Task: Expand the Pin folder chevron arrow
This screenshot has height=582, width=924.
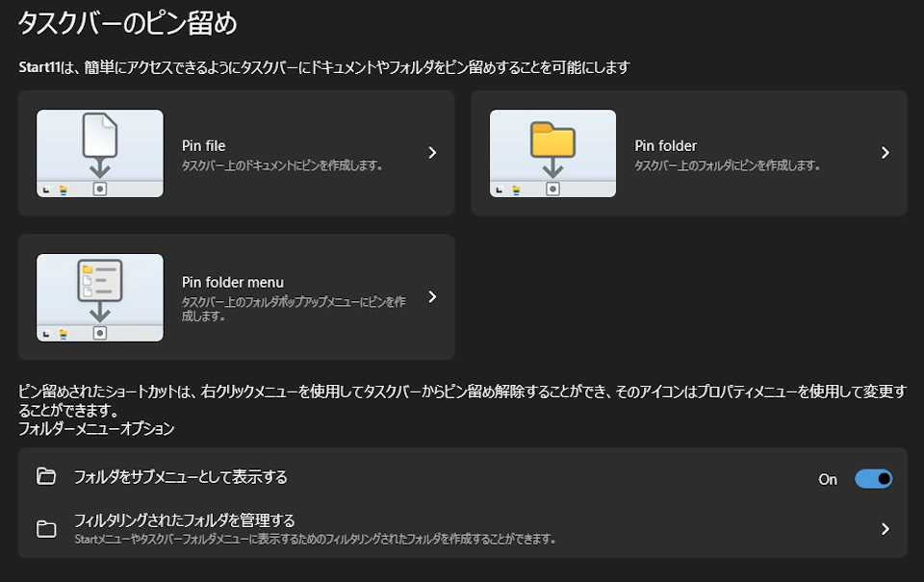Action: [x=885, y=153]
